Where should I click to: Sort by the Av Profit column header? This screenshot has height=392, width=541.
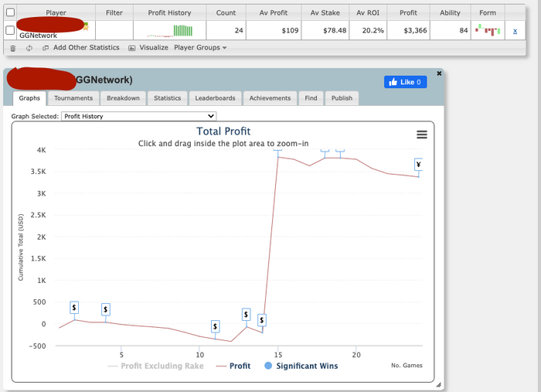click(274, 13)
